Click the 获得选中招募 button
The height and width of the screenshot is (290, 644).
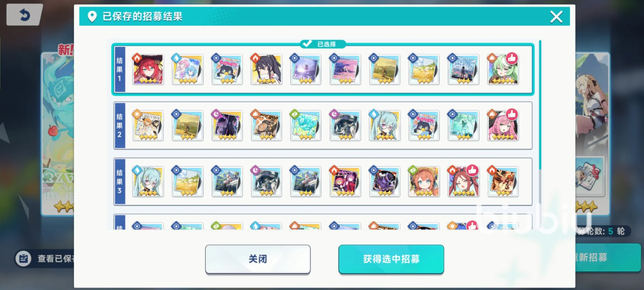pyautogui.click(x=391, y=259)
